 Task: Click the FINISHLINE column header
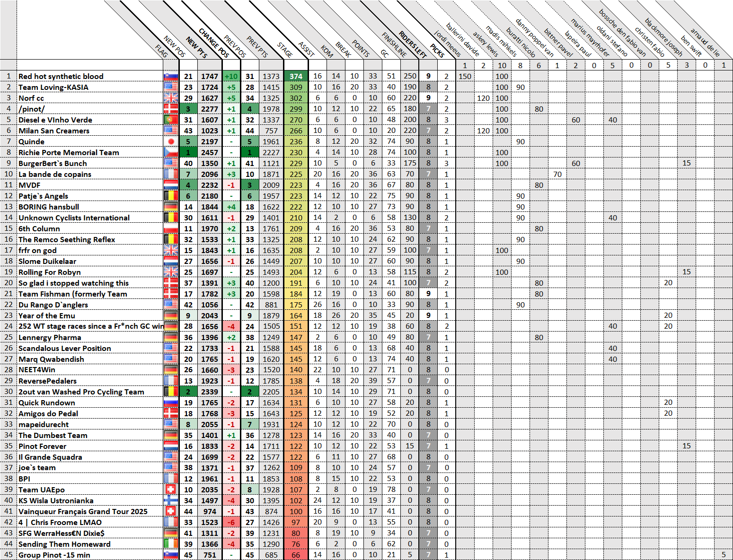394,44
